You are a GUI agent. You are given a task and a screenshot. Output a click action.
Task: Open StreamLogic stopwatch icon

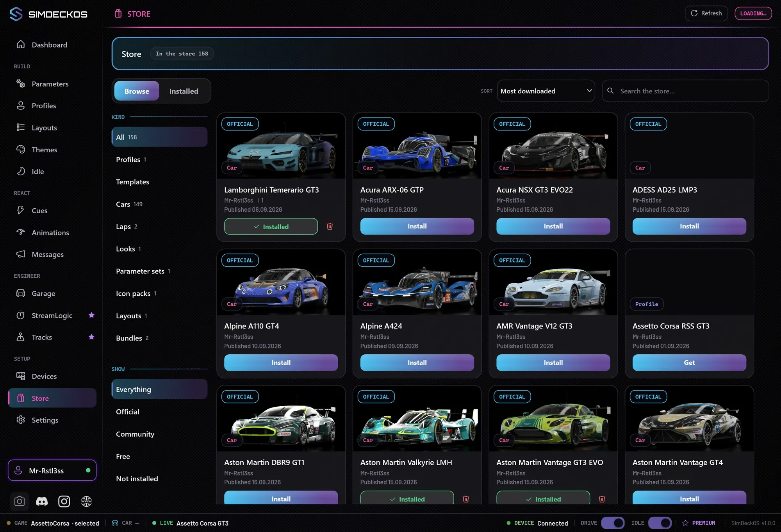tap(21, 315)
